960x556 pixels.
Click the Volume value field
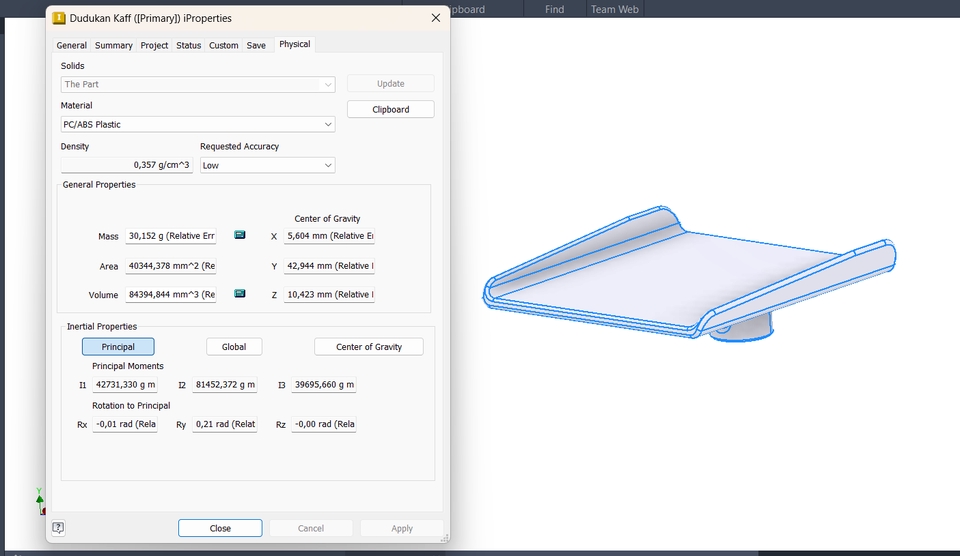171,295
